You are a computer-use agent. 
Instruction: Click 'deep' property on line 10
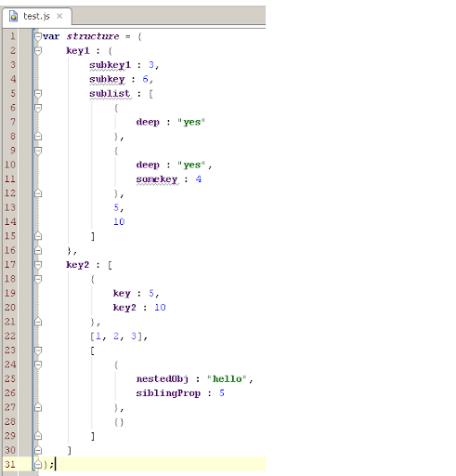148,165
